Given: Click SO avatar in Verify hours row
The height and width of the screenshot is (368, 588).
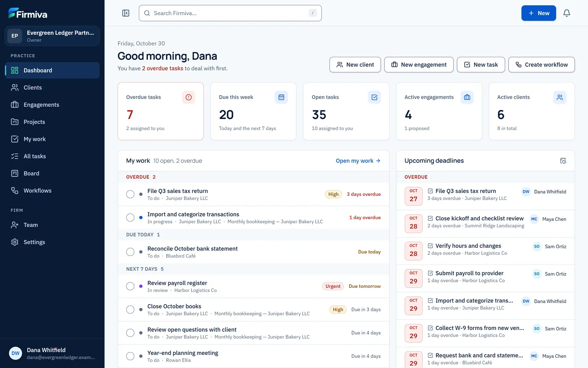Looking at the screenshot, I should point(537,247).
